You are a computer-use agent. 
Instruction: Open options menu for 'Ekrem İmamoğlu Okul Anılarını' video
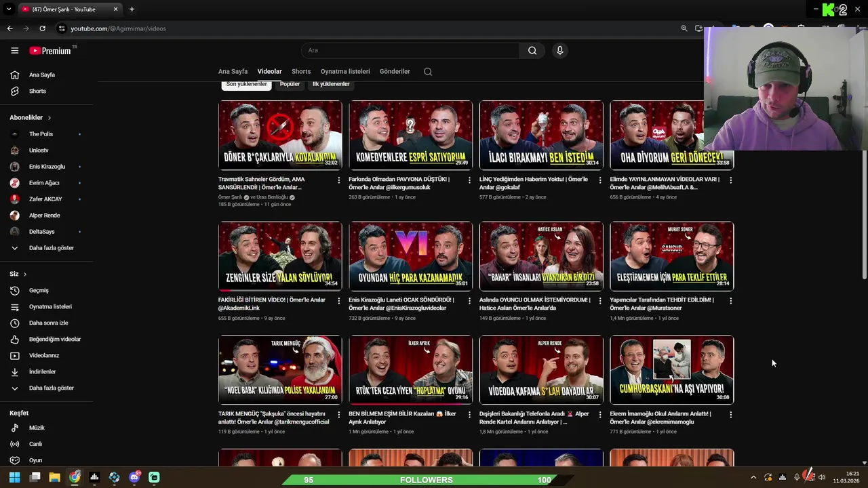[730, 415]
